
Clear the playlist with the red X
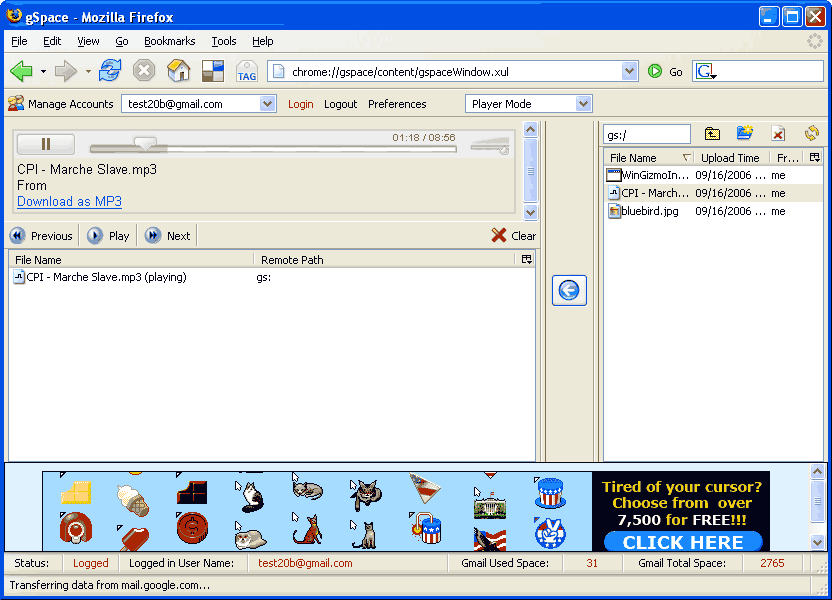pos(514,236)
